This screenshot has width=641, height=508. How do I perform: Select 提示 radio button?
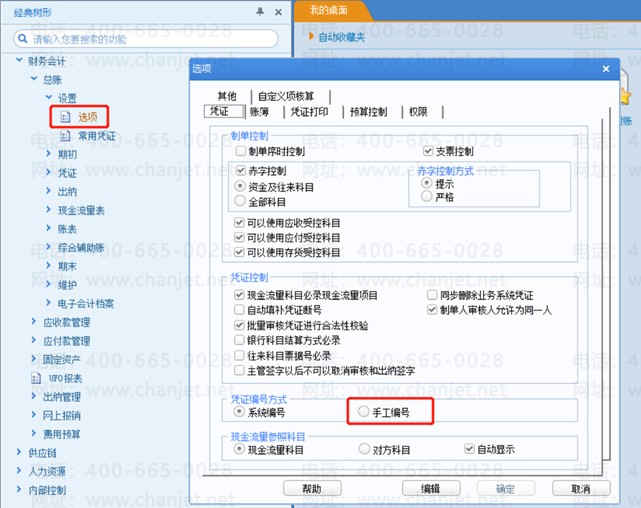pos(426,183)
